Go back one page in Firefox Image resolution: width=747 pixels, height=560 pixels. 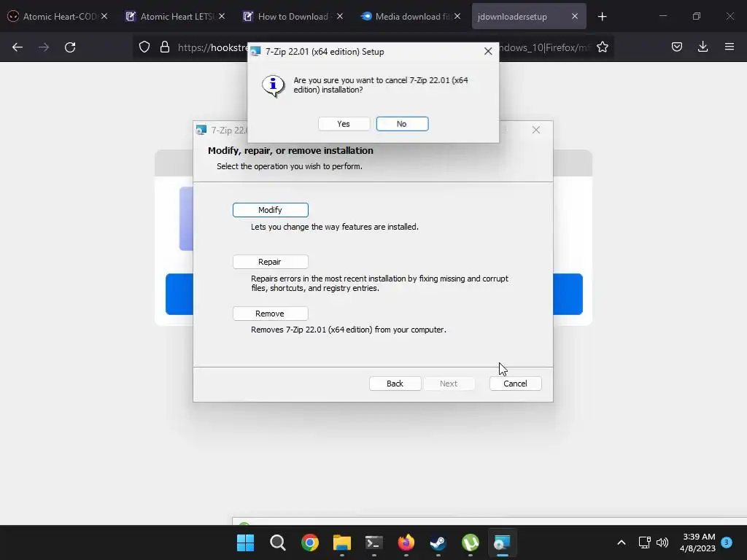[18, 47]
